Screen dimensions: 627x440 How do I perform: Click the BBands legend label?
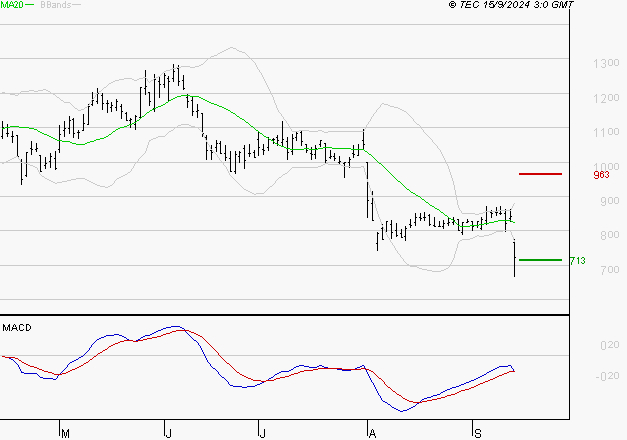[56, 4]
